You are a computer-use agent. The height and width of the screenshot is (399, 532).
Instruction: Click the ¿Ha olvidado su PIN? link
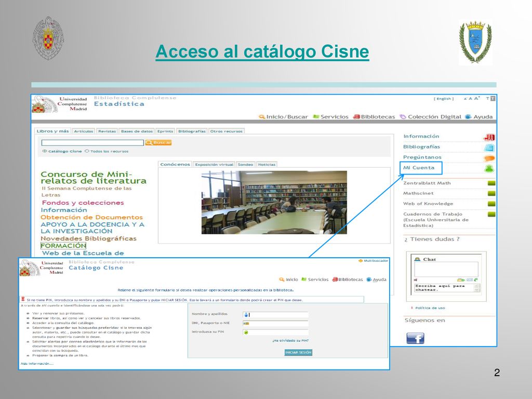tap(290, 340)
